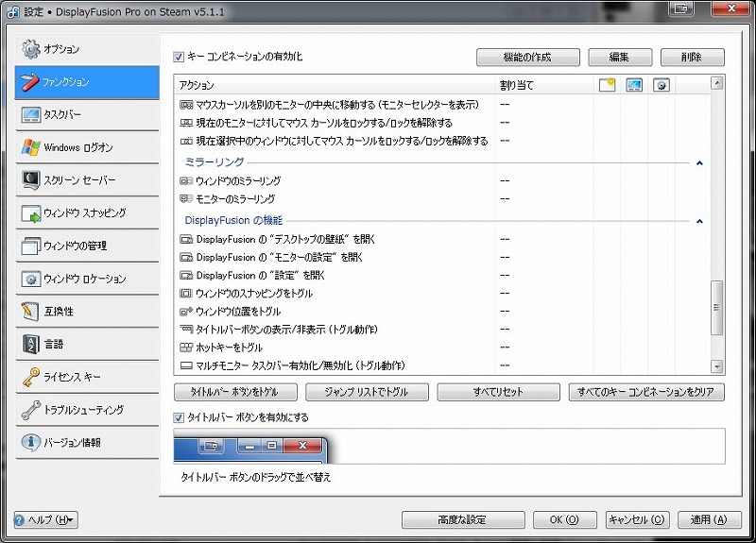756x543 pixels.
Task: Open the ヘルプ (H) dropdown menu
Action: (45, 520)
